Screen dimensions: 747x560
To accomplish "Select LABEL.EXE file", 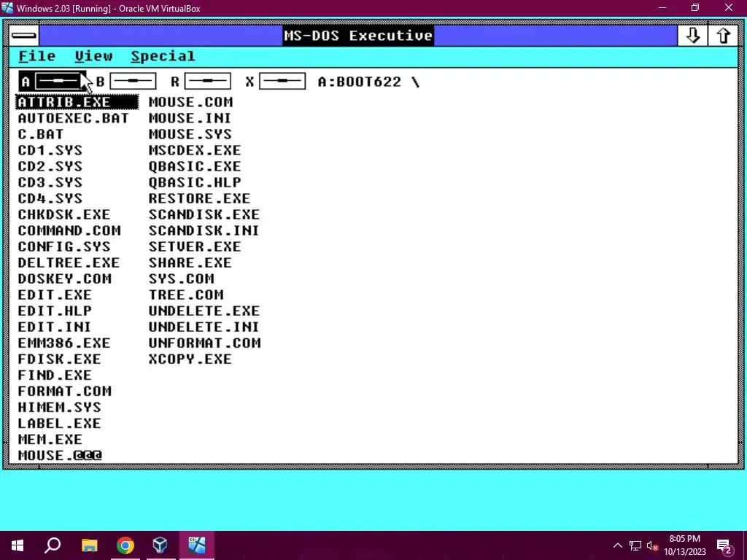I will click(x=60, y=424).
